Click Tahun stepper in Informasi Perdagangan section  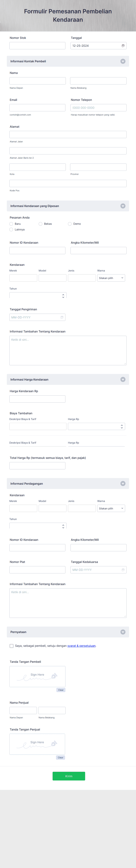click(x=63, y=526)
